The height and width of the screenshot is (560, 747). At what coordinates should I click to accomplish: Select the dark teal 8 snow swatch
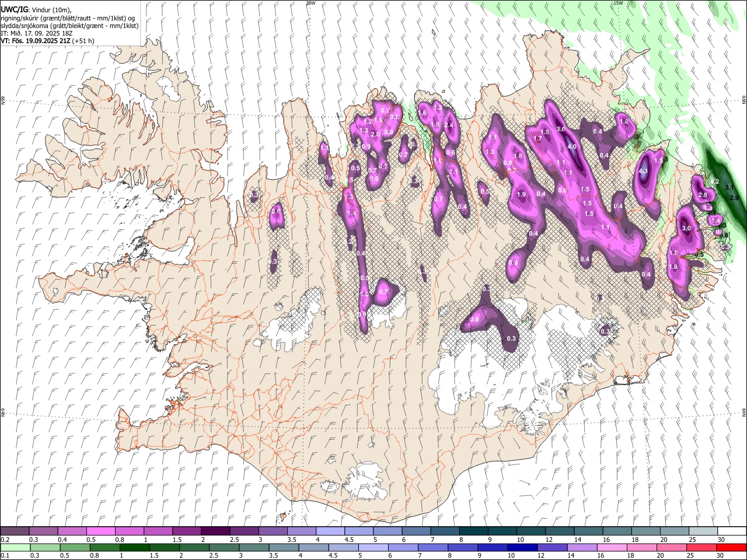click(474, 531)
